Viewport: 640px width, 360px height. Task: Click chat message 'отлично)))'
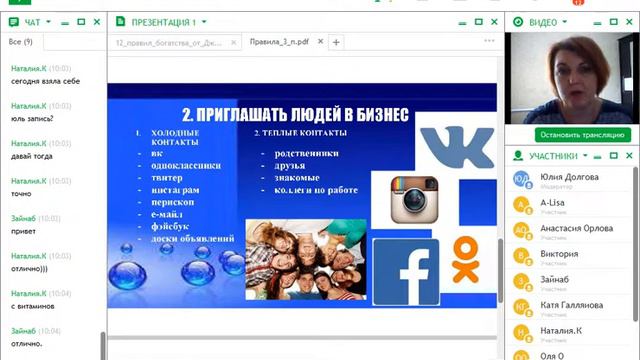29,269
